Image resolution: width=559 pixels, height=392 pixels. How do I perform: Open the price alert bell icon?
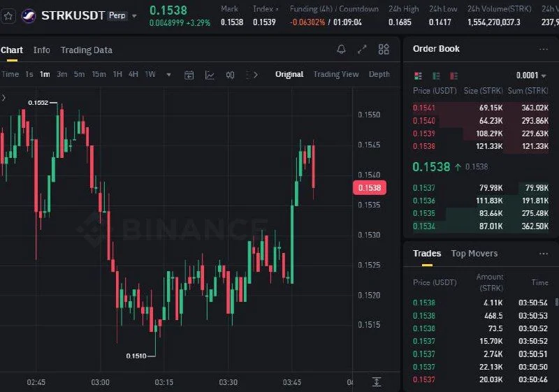(x=341, y=49)
